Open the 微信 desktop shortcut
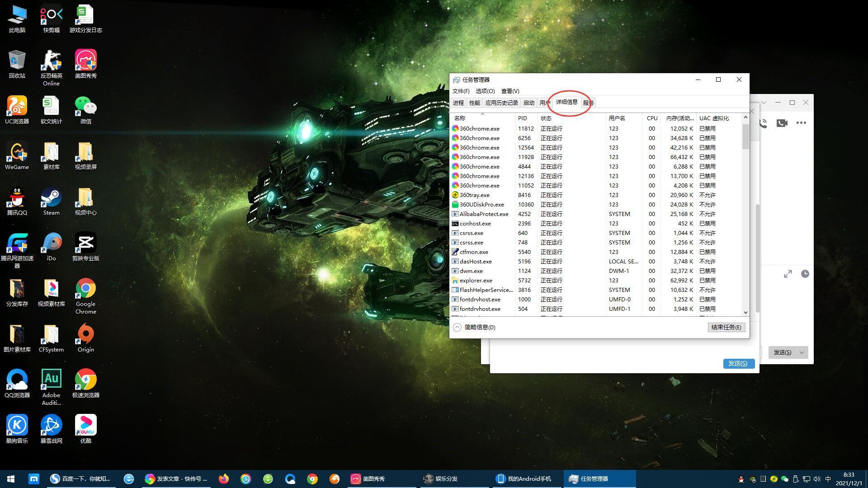 pyautogui.click(x=85, y=110)
